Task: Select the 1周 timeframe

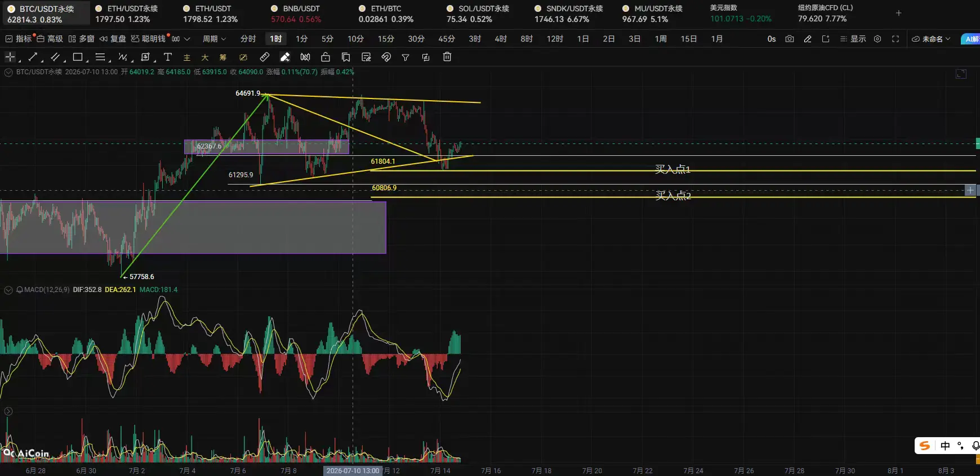Action: (661, 39)
